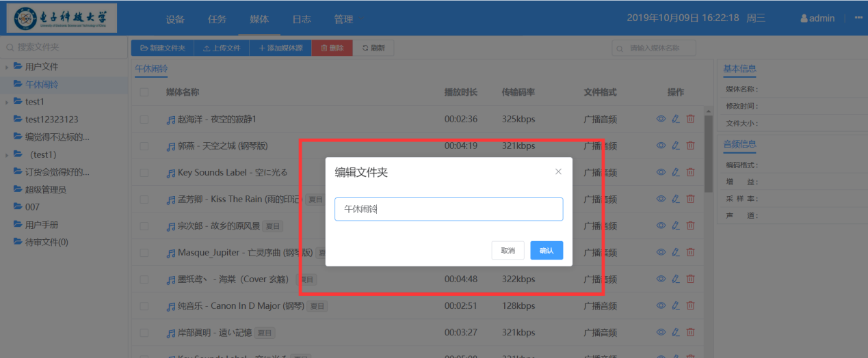Open the 日志 menu tab

tap(302, 19)
